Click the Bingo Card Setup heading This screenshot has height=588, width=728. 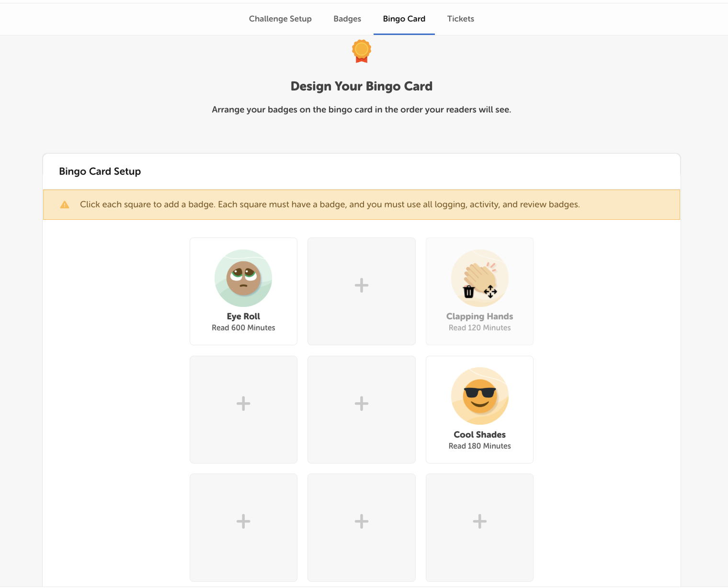pos(100,171)
